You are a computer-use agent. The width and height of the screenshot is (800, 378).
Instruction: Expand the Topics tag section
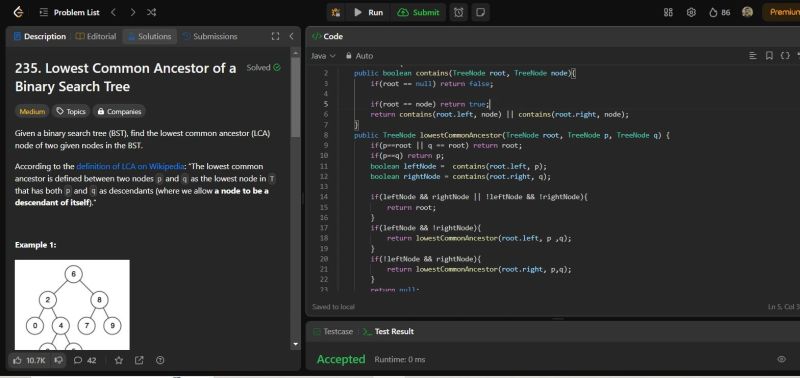(x=71, y=111)
